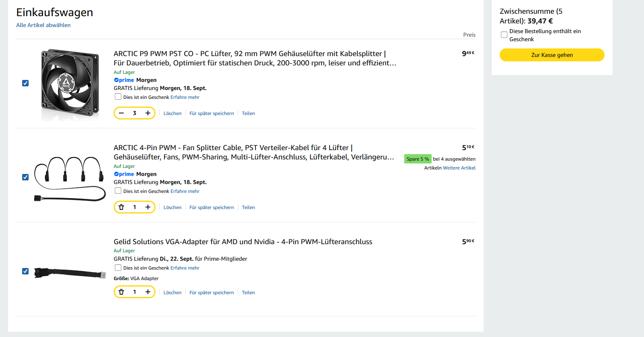Image resolution: width=644 pixels, height=337 pixels.
Task: Open 'Erfahre mehr' under Gelid VGA-Adapter
Action: [185, 268]
